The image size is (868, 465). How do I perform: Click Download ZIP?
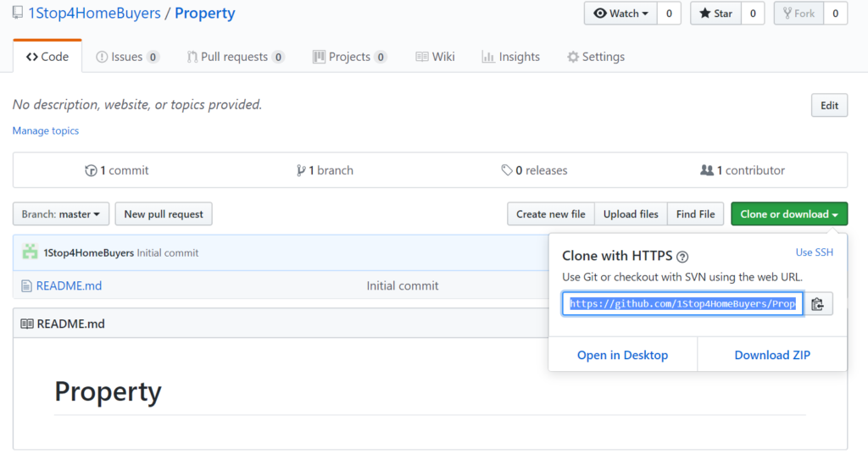772,355
